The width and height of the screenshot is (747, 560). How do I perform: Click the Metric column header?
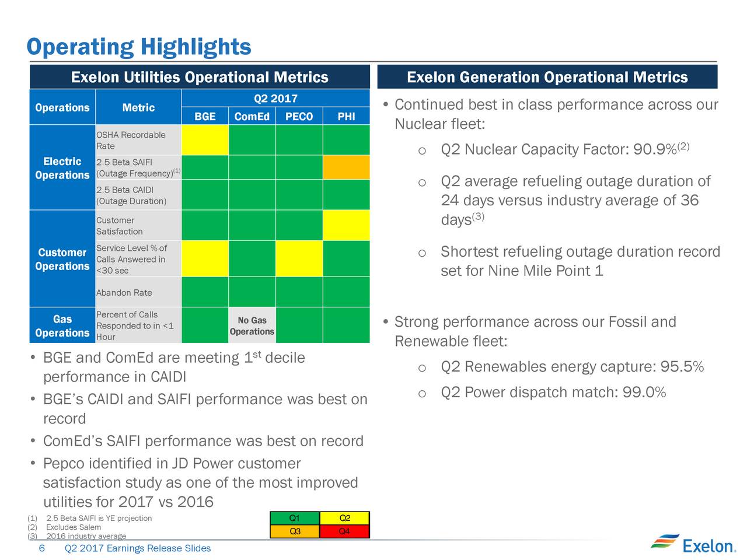click(138, 107)
